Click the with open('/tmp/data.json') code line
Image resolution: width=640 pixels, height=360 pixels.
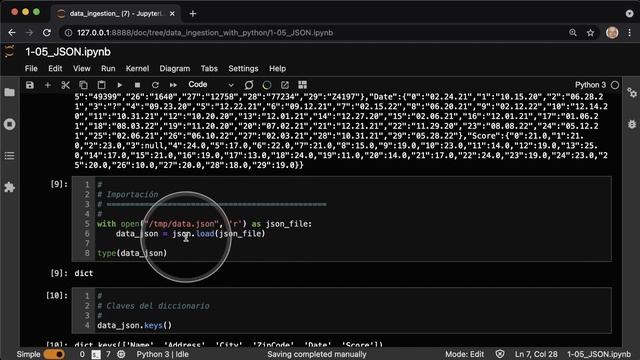click(x=204, y=224)
